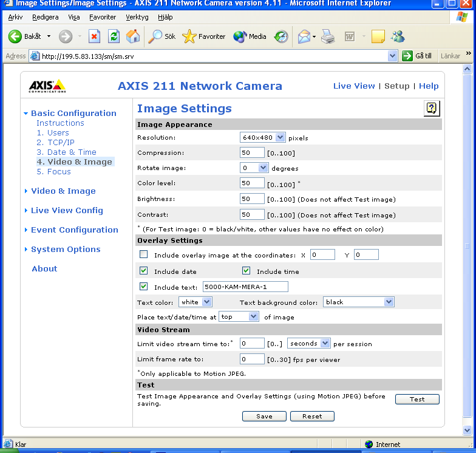Click the yellow Discuss note icon
The height and width of the screenshot is (453, 476).
point(378,36)
